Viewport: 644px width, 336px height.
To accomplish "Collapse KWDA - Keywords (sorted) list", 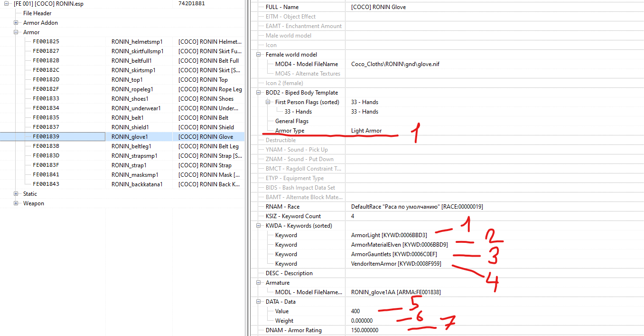I will tap(259, 226).
